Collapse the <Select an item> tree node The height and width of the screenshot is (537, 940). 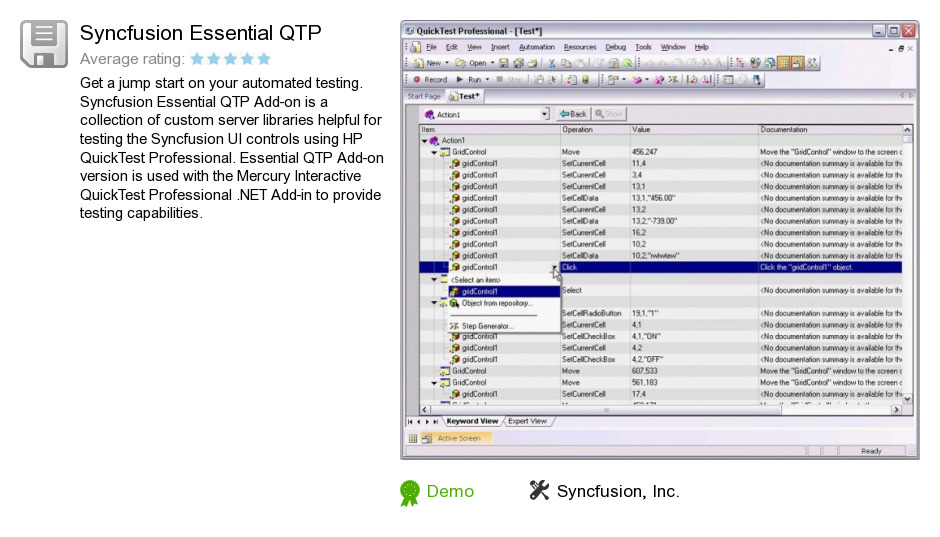point(434,280)
